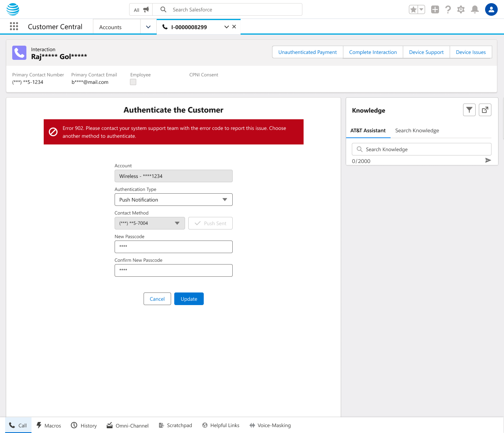The height and width of the screenshot is (433, 504).
Task: Open the I-0000008299 tab actions chevron
Action: [x=226, y=27]
